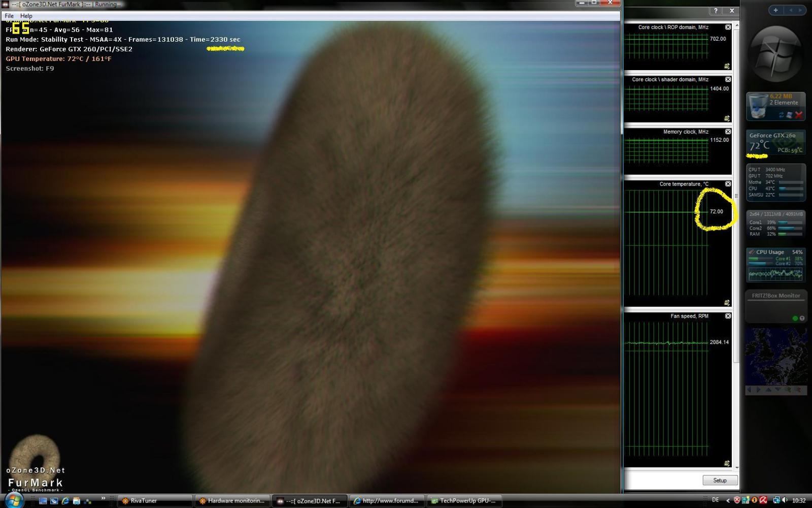Click the scrollbar down arrow in monitoring panel
This screenshot has width=812, height=508.
coord(736,467)
